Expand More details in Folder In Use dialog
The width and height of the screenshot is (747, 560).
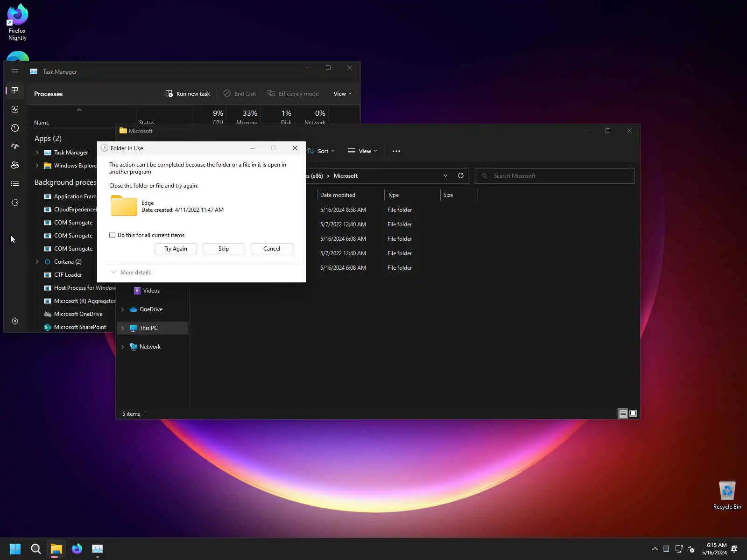[131, 273]
